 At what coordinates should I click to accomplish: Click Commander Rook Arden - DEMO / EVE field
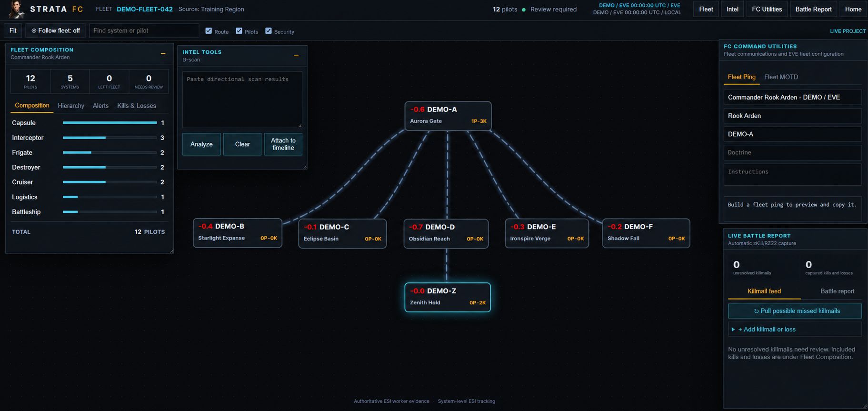click(792, 97)
